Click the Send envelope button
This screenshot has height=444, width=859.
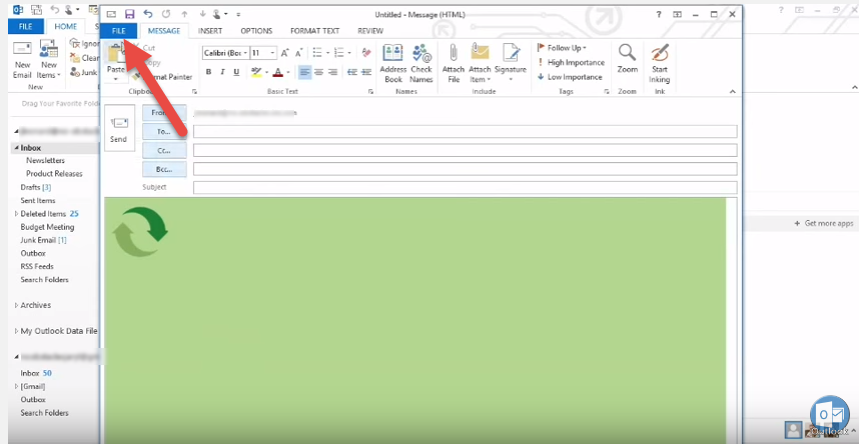click(x=118, y=128)
